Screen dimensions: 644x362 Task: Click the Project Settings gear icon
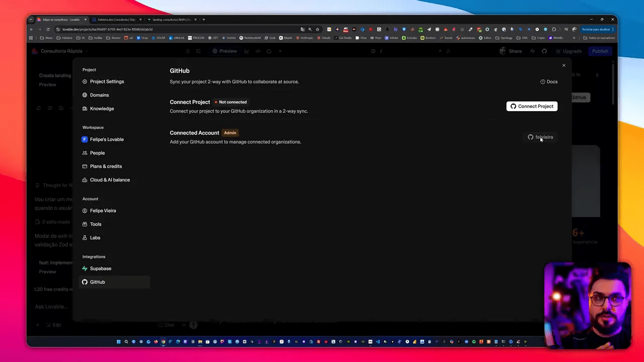coord(85,81)
